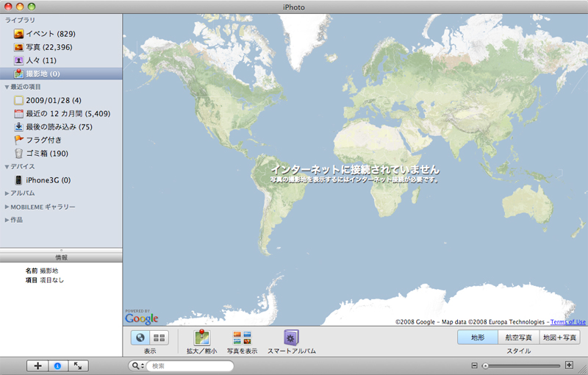This screenshot has height=375, width=588.
Task: Collapse the デバイス section
Action: click(x=7, y=167)
